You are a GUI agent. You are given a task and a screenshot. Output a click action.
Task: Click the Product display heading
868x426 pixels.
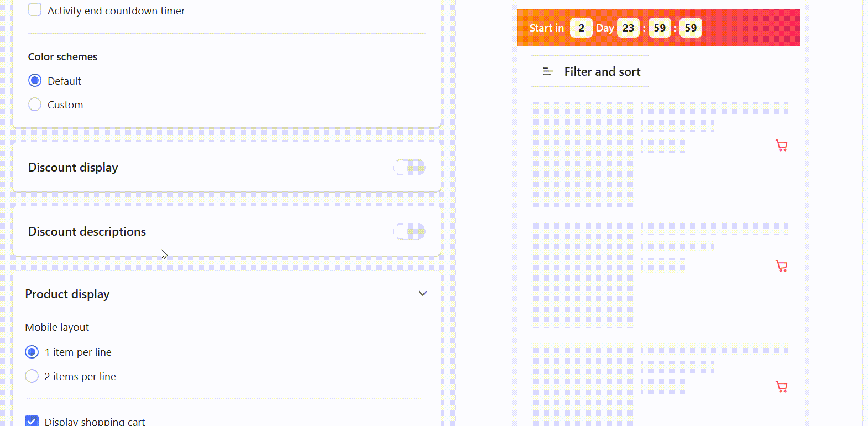pos(67,294)
